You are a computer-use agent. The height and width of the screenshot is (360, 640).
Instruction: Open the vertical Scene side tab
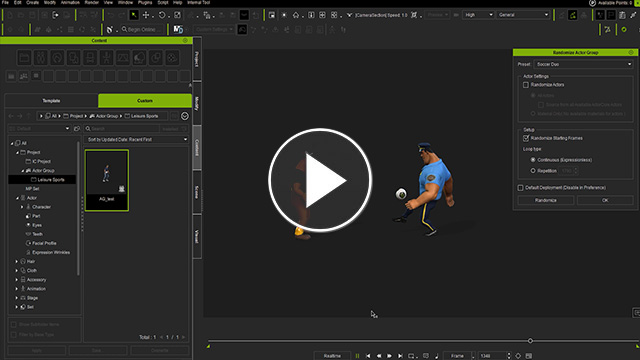(x=197, y=192)
